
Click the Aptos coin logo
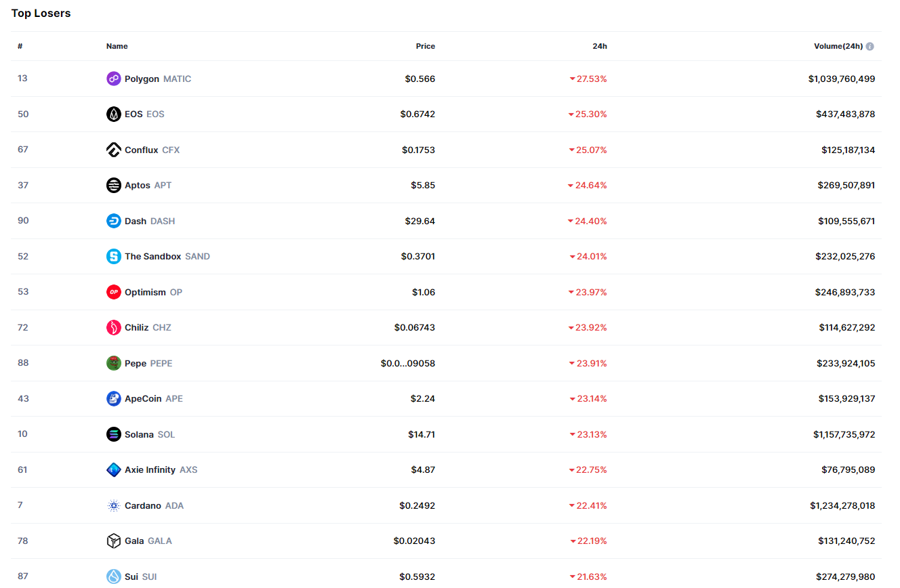coord(114,185)
